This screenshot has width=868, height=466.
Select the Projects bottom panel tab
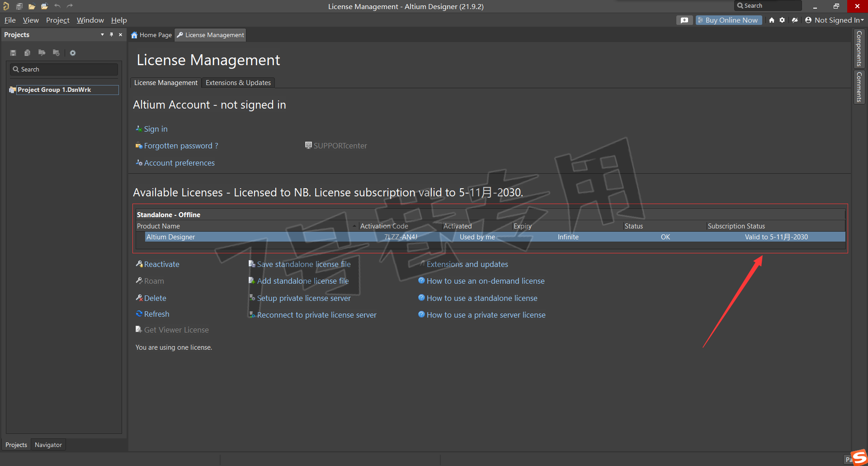(x=16, y=445)
